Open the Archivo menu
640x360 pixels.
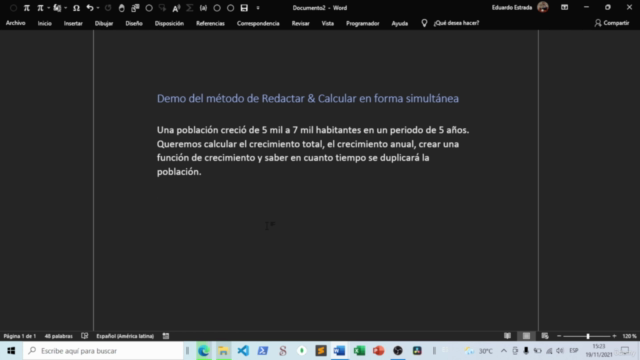(16, 23)
